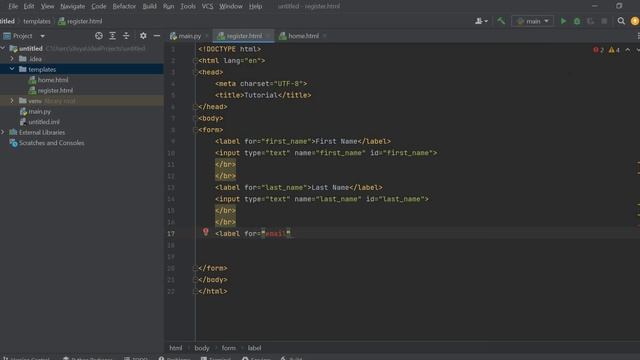Image resolution: width=640 pixels, height=360 pixels.
Task: Select main.py in project tree
Action: click(x=40, y=111)
